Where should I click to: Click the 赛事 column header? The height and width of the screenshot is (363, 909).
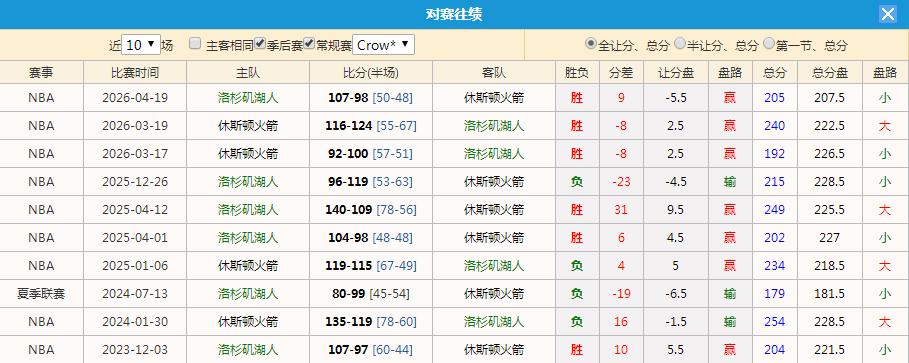pyautogui.click(x=42, y=72)
